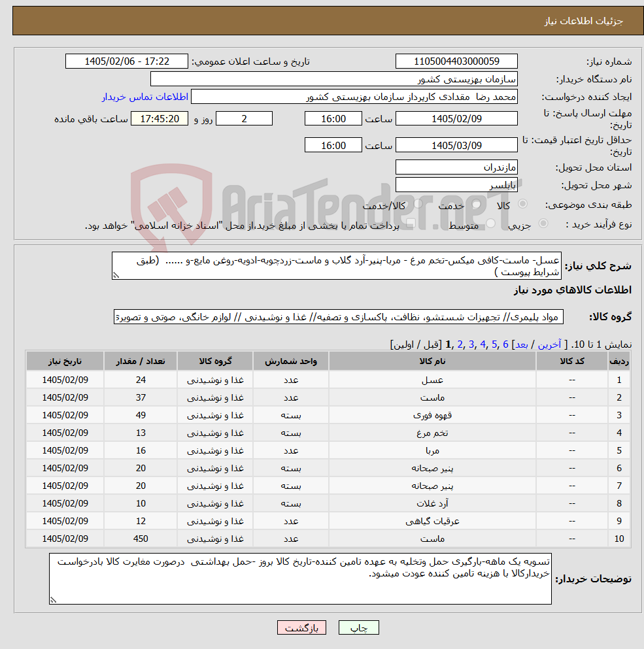Click the نام کالا column header
Screen dimensions: 644x649
pos(432,361)
